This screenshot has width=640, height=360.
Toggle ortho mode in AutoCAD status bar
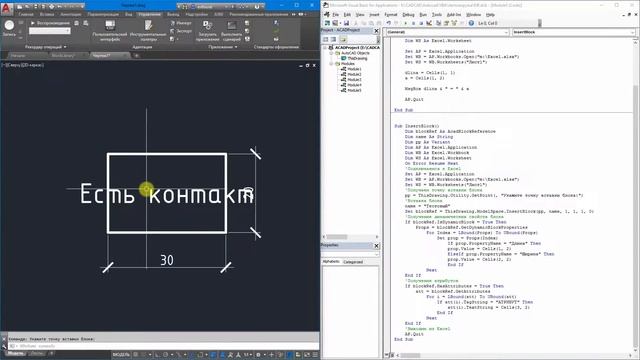pyautogui.click(x=157, y=355)
